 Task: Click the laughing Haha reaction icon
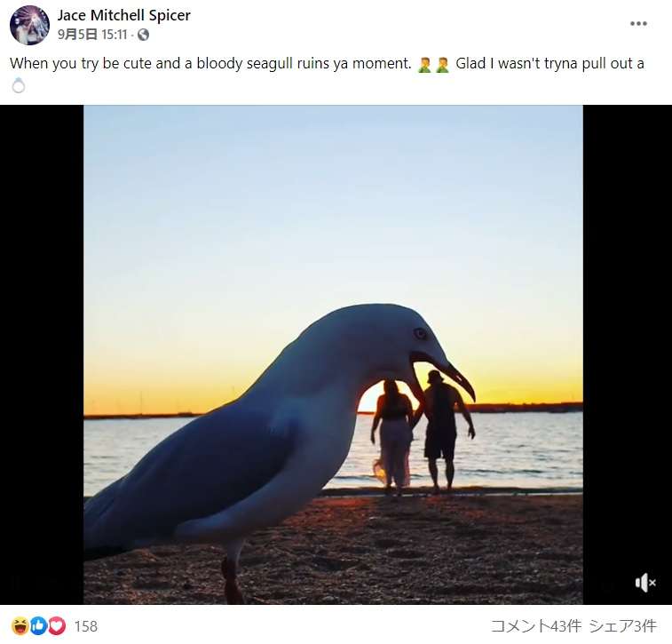[20, 626]
